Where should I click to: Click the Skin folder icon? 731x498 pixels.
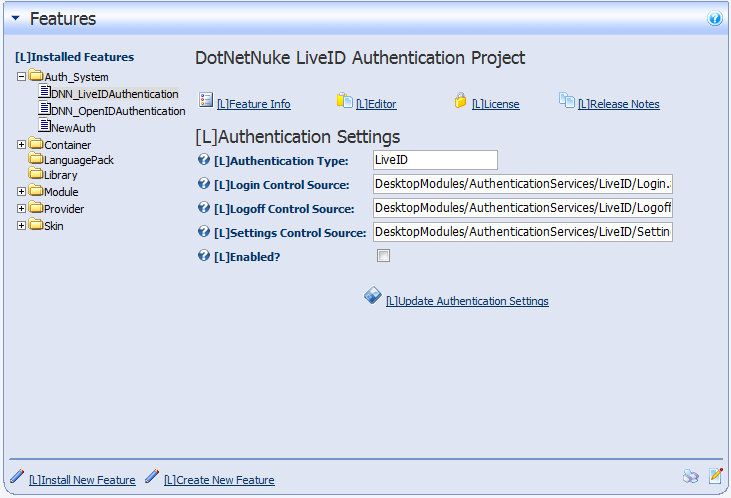(x=35, y=224)
